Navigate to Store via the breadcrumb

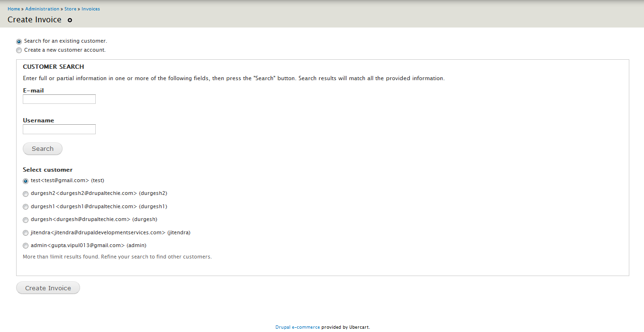[70, 9]
